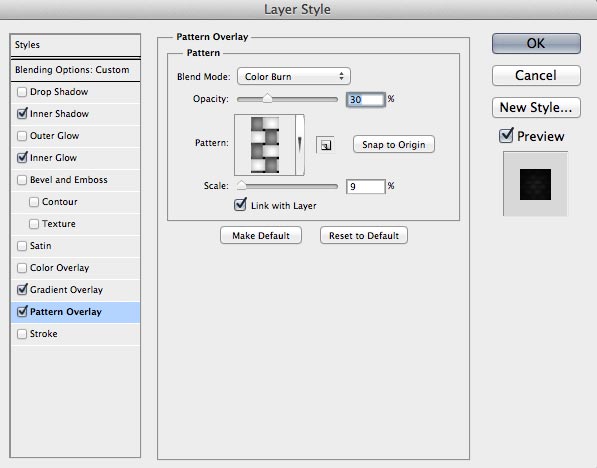Screen dimensions: 597x468
Task: Click the Cancel button
Action: [x=536, y=75]
